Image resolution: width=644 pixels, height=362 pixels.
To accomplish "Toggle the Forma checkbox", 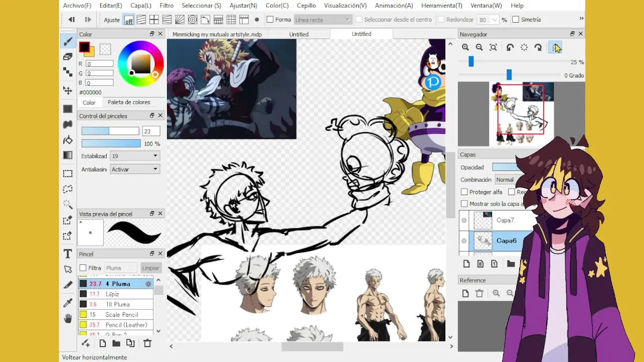I will point(270,20).
